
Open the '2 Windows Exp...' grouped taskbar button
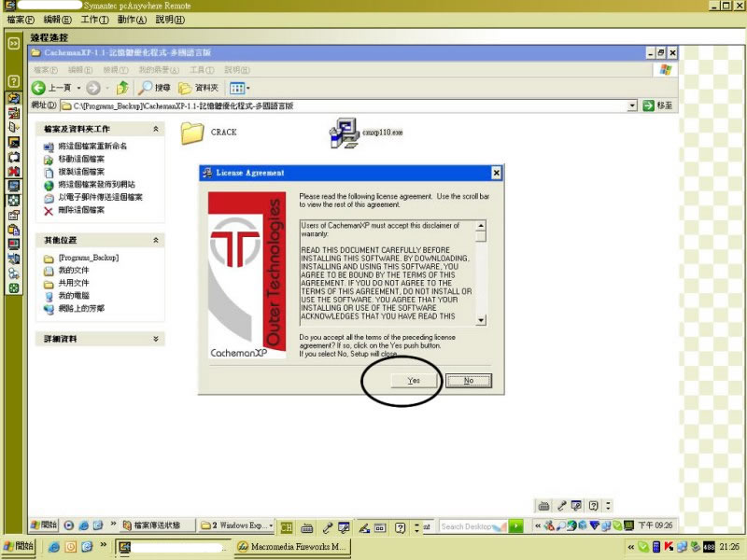pyautogui.click(x=236, y=525)
